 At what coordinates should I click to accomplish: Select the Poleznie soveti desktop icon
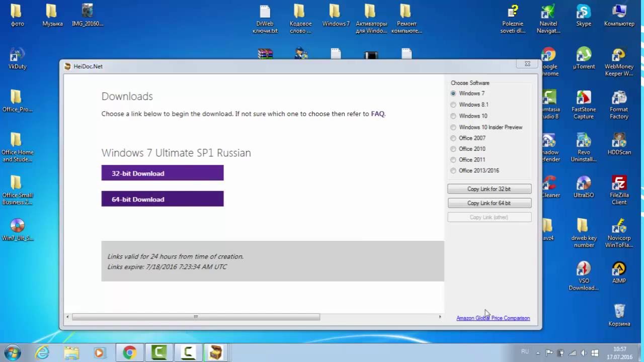click(513, 19)
